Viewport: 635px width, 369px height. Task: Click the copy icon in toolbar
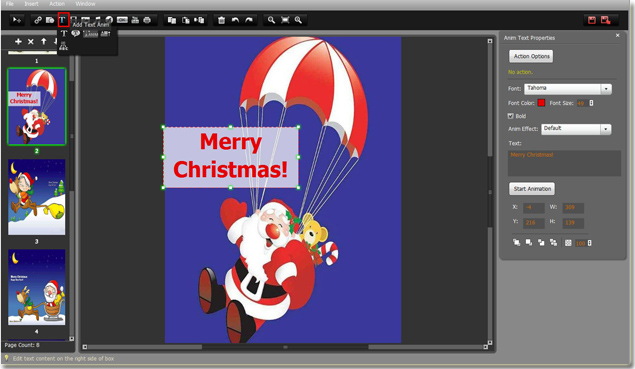tap(172, 20)
